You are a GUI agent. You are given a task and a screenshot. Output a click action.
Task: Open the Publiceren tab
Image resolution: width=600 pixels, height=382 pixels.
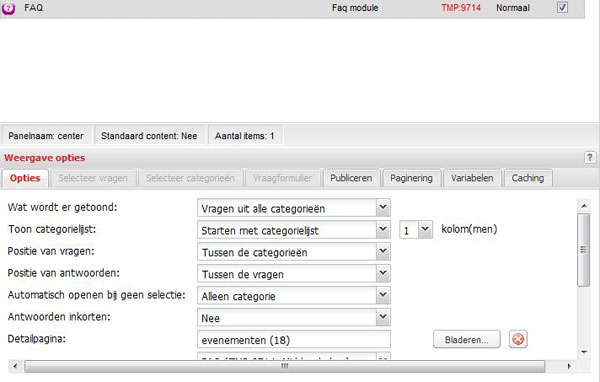pos(351,178)
